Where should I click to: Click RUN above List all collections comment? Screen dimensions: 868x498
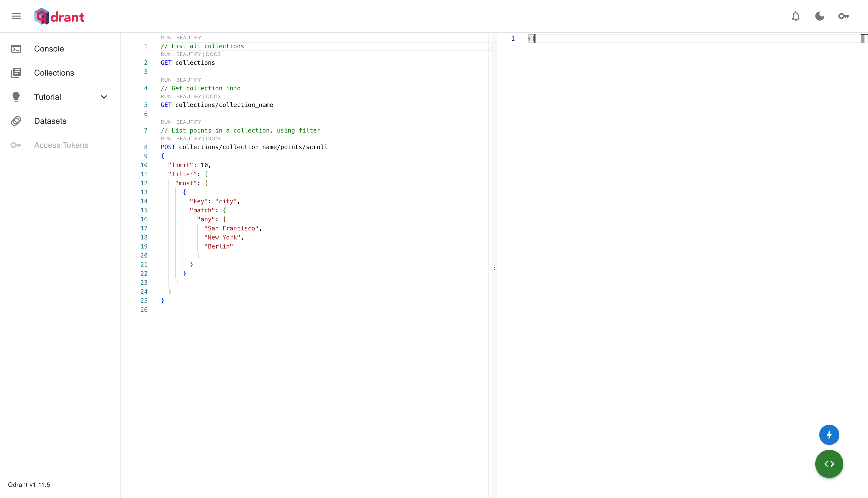166,38
